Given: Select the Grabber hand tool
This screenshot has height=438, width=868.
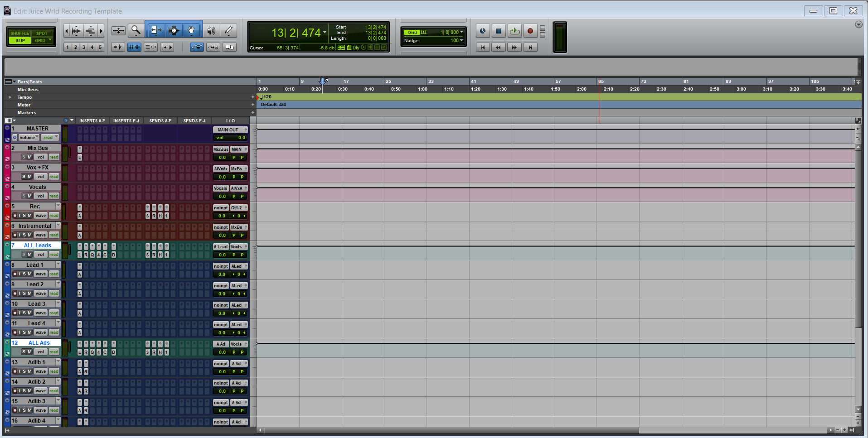Looking at the screenshot, I should 192,30.
